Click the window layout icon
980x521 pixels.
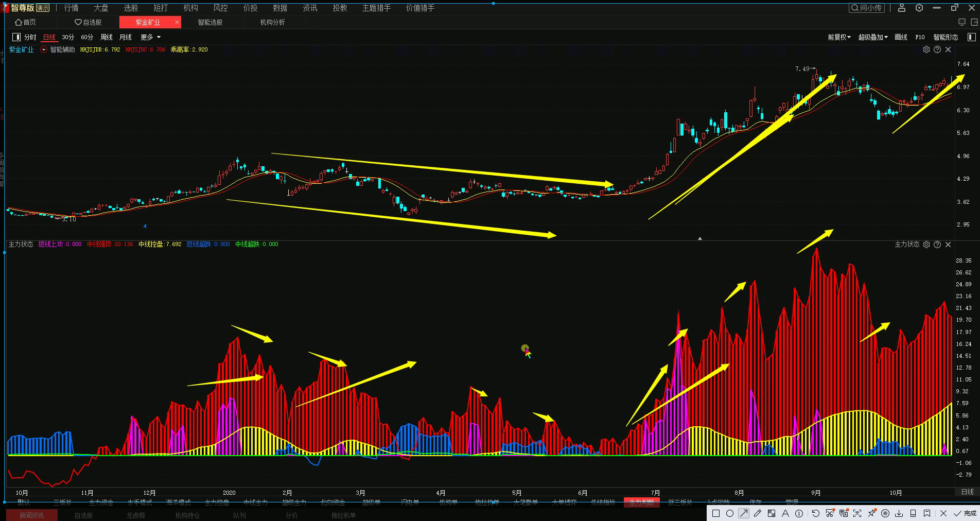click(x=974, y=22)
